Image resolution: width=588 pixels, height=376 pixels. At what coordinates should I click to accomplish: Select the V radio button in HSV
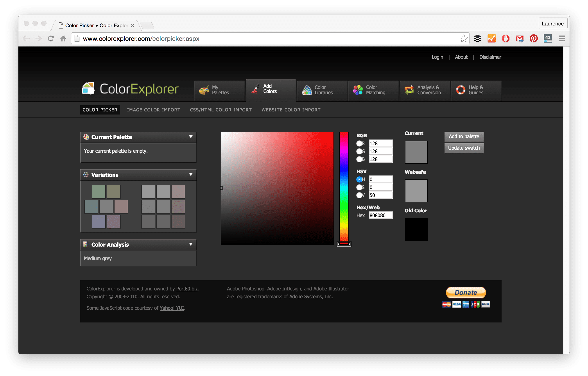360,195
